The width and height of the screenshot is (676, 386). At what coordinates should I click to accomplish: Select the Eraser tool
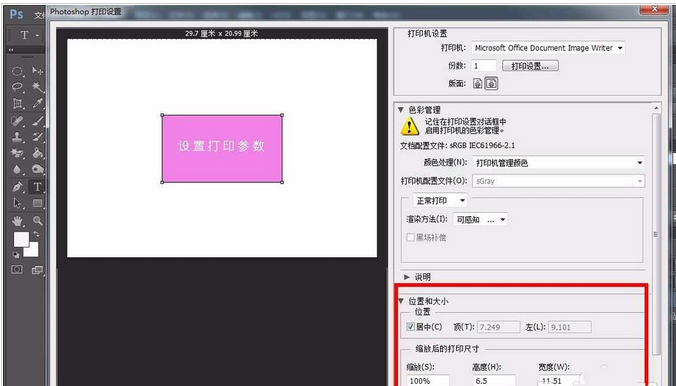[x=17, y=153]
